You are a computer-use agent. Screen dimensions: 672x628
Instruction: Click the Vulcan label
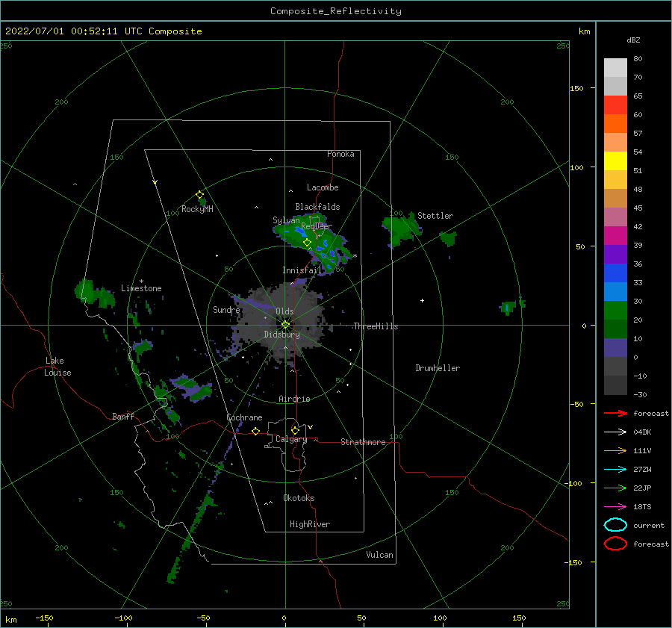click(380, 555)
